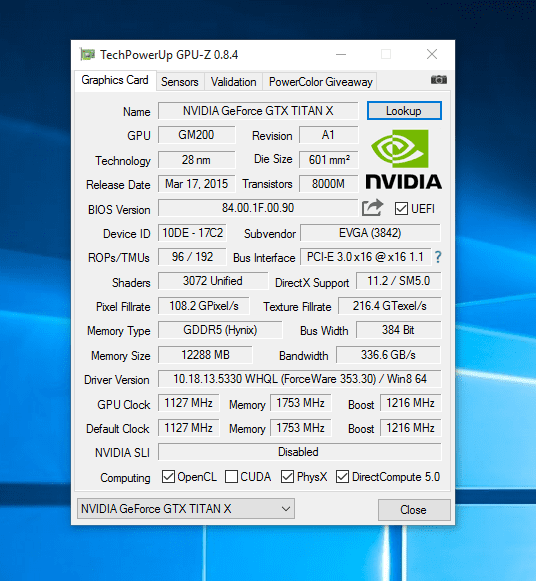Open the Validation tab

click(233, 82)
